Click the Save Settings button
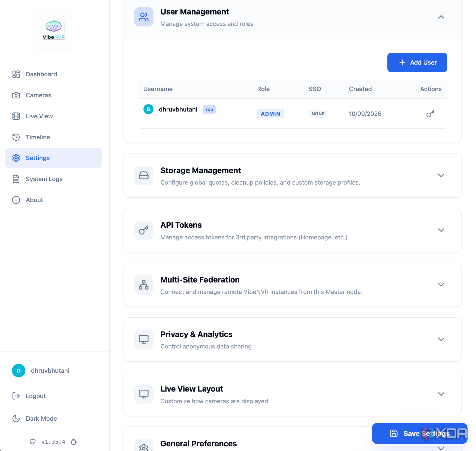This screenshot has height=451, width=476. point(420,433)
